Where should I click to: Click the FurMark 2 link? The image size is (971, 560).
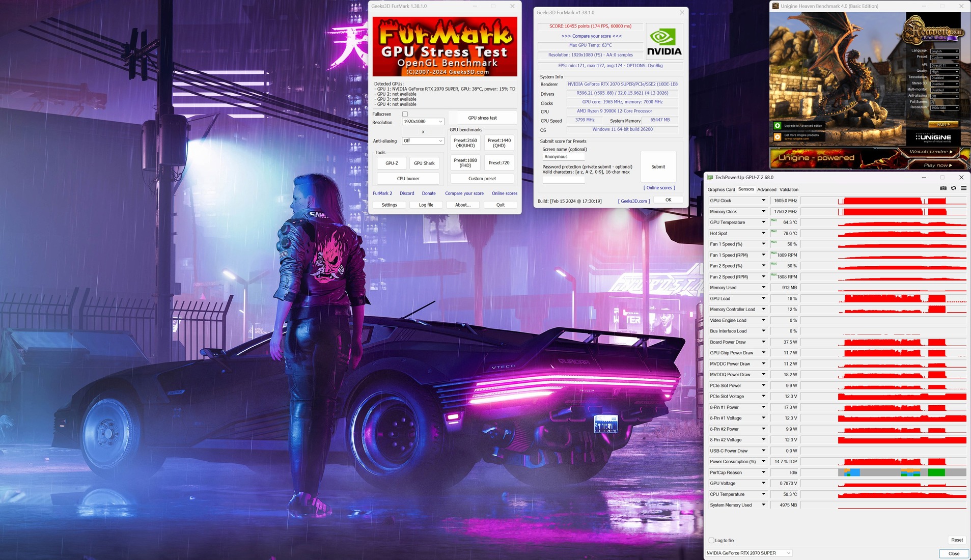[x=382, y=193]
